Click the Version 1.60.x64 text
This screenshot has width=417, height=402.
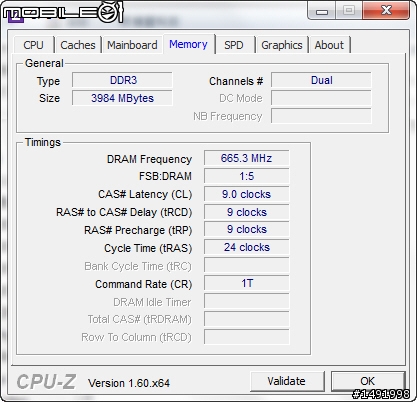coord(129,383)
